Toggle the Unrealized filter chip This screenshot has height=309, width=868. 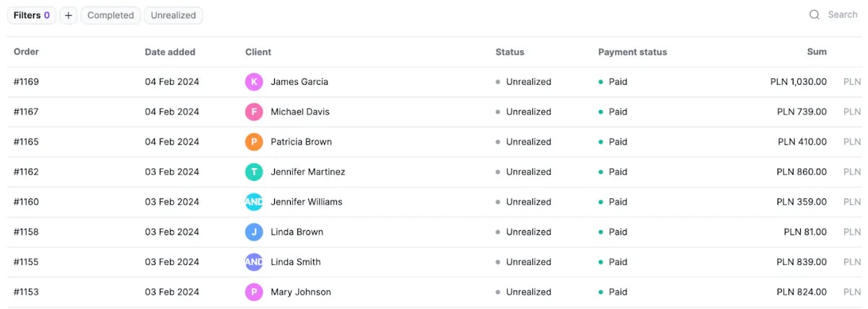pos(173,15)
